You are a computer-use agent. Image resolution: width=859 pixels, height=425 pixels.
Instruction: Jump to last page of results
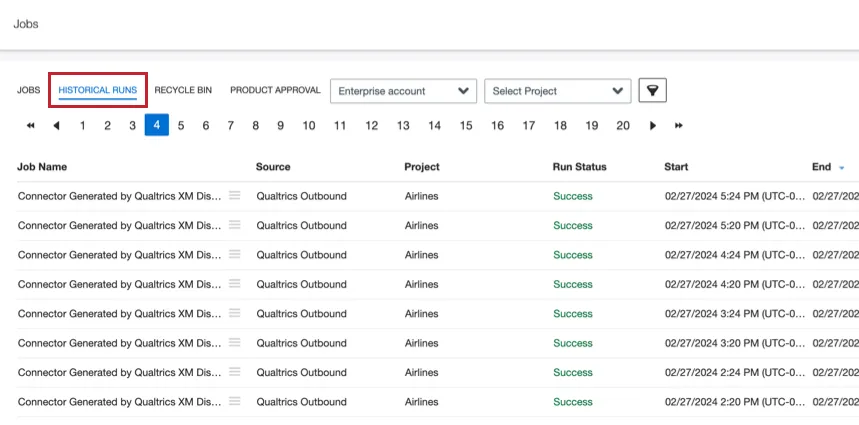pyautogui.click(x=679, y=125)
